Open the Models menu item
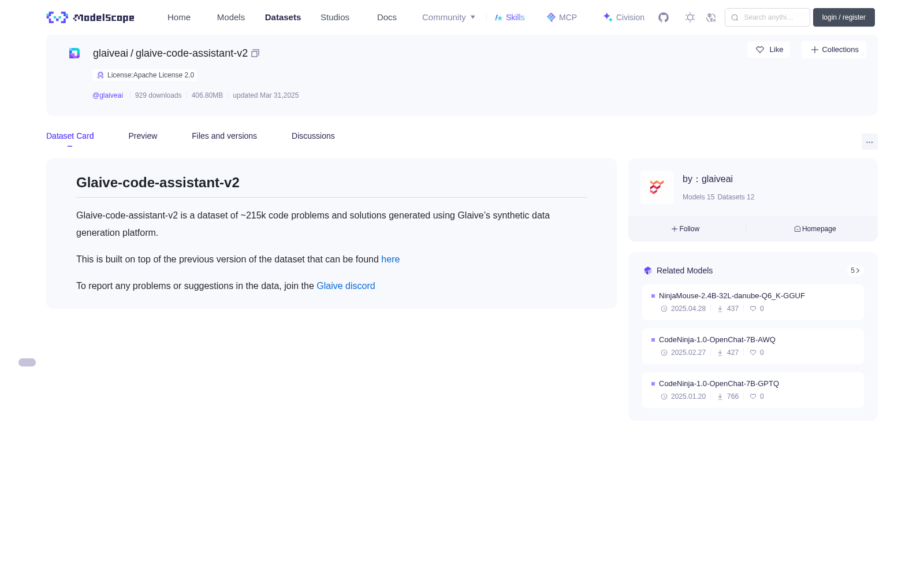The width and height of the screenshot is (924, 578). click(x=231, y=17)
